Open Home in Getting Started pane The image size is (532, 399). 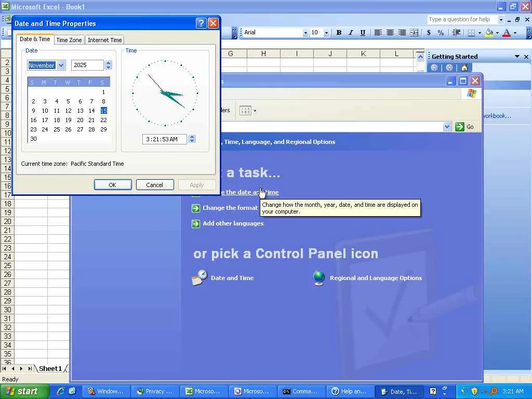(464, 68)
